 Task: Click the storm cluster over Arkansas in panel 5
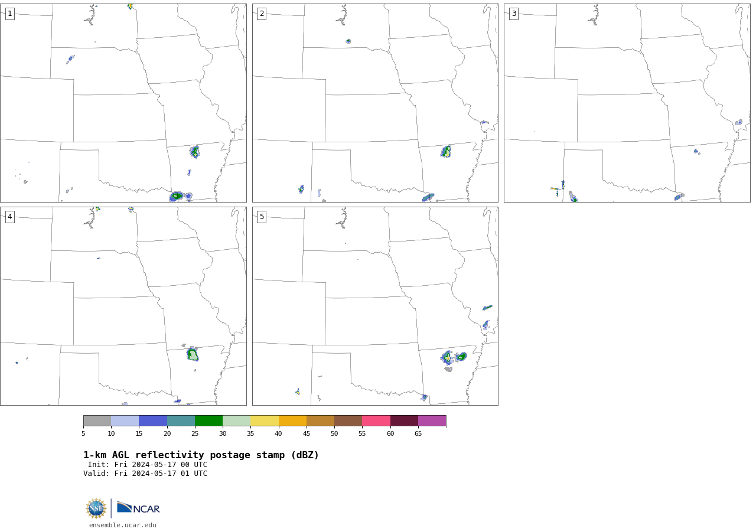[453, 357]
